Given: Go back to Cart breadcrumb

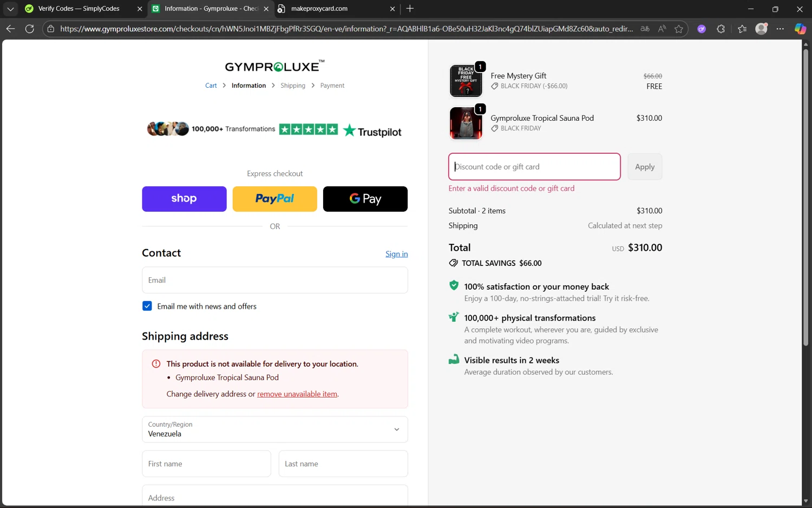Looking at the screenshot, I should (x=211, y=86).
